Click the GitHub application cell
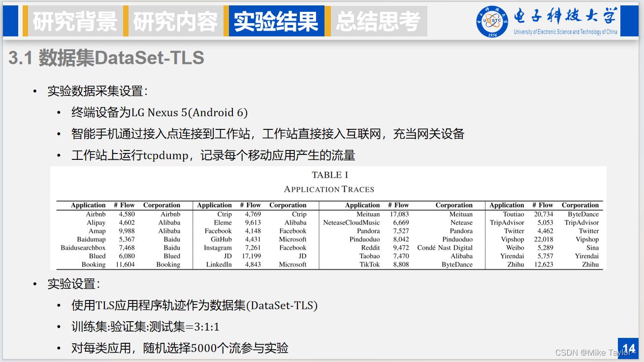 pos(222,240)
